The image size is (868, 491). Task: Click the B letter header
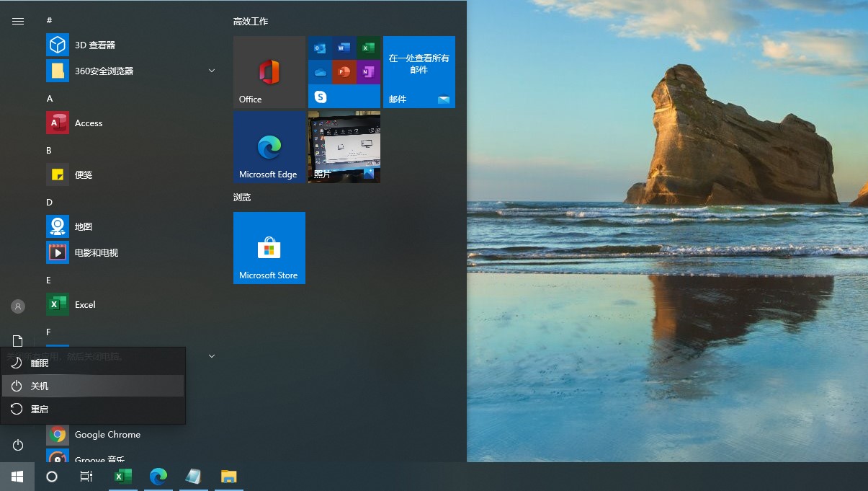[x=49, y=150]
